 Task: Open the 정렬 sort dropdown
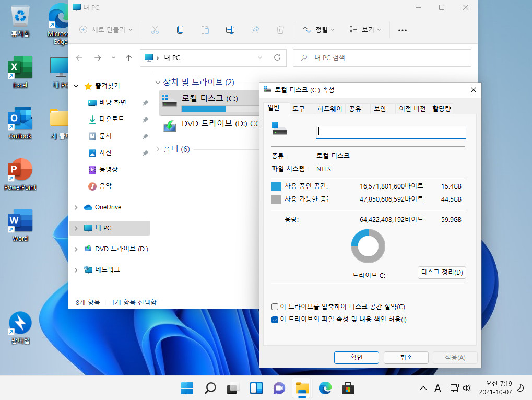[318, 30]
